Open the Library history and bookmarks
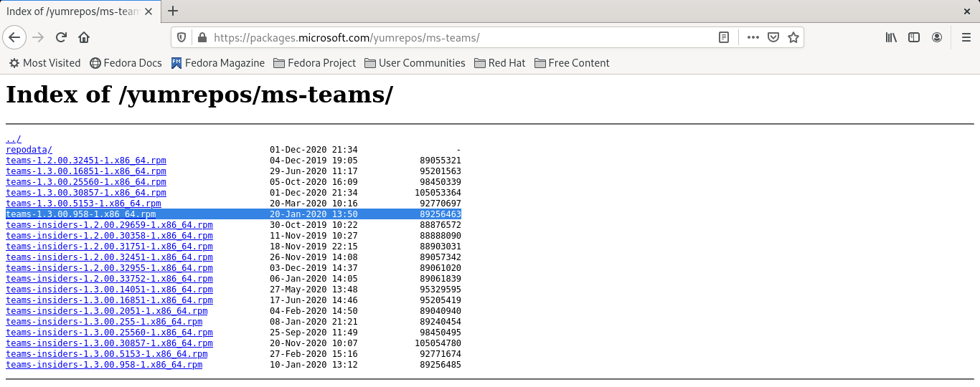The image size is (980, 387). pos(891,37)
